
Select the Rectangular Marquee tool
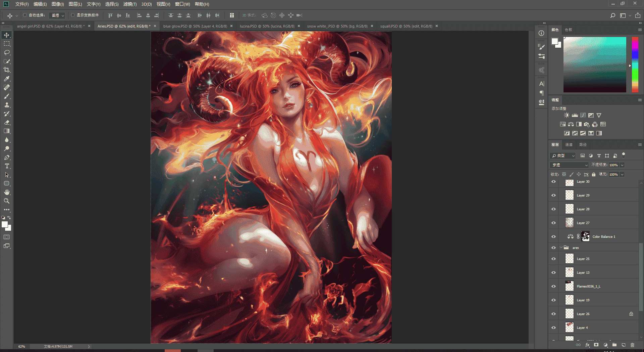[7, 44]
